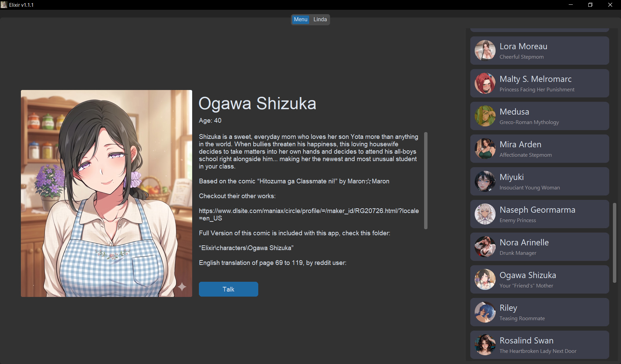621x364 pixels.
Task: Click the character list scrollbar thumb
Action: tap(615, 243)
